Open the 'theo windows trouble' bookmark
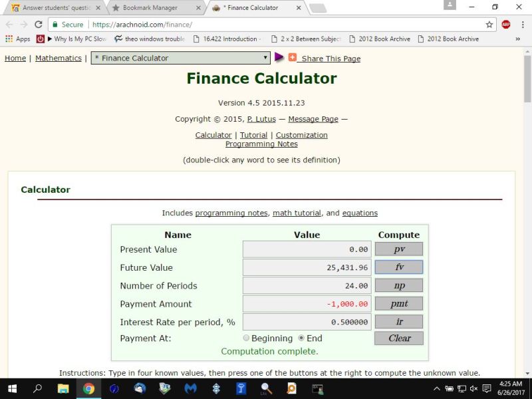Screen dimensions: 532x399 [x=150, y=39]
